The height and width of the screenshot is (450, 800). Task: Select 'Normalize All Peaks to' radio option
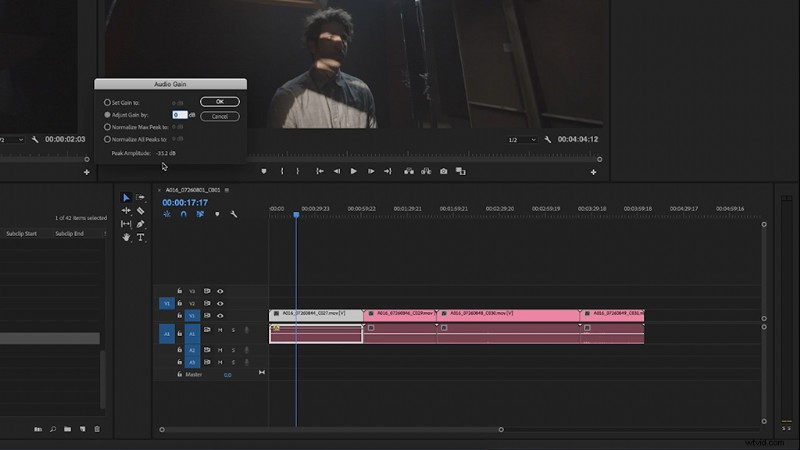point(107,139)
